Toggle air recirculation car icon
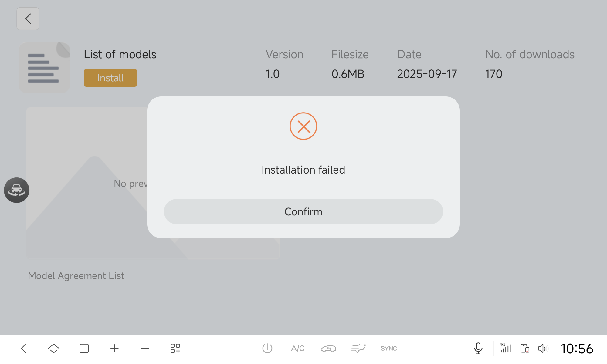Screen dimensions: 607x364 pos(328,348)
